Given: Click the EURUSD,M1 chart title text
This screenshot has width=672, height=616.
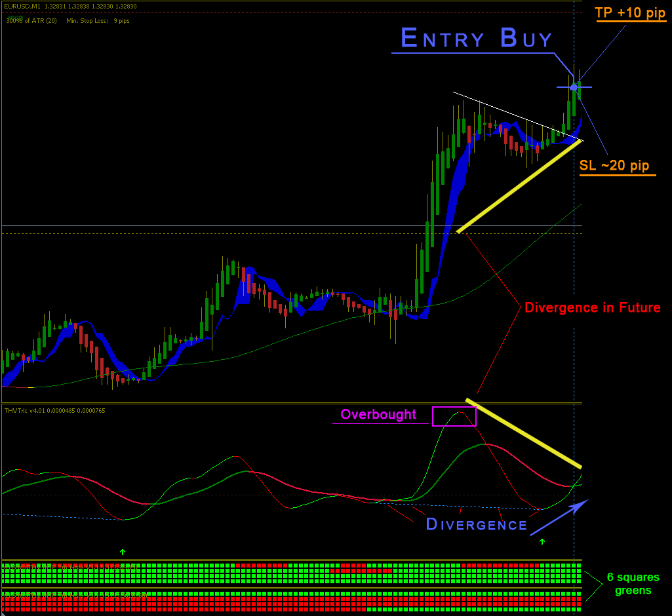Looking at the screenshot, I should pos(71,6).
